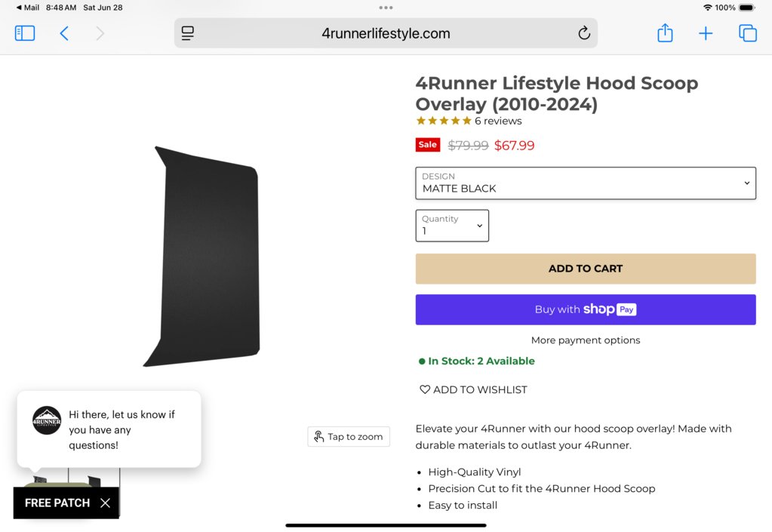772x532 pixels.
Task: Open the Quantity selector
Action: (452, 226)
